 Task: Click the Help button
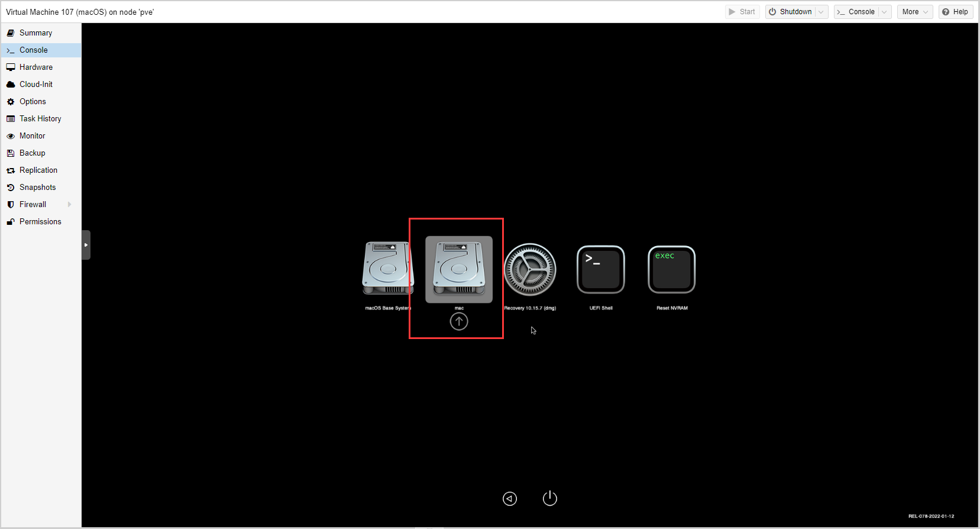(x=955, y=12)
